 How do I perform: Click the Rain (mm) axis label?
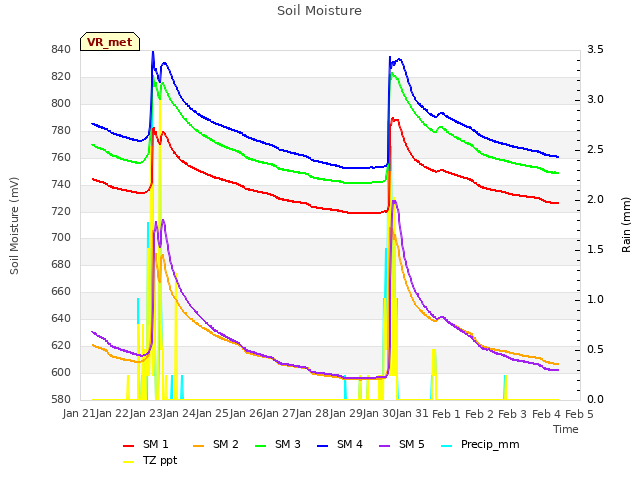point(626,225)
